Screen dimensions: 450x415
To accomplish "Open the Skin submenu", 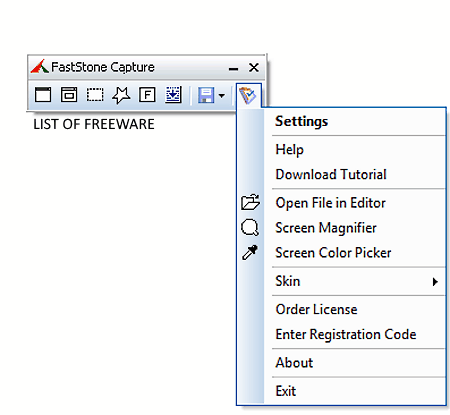I will 355,281.
